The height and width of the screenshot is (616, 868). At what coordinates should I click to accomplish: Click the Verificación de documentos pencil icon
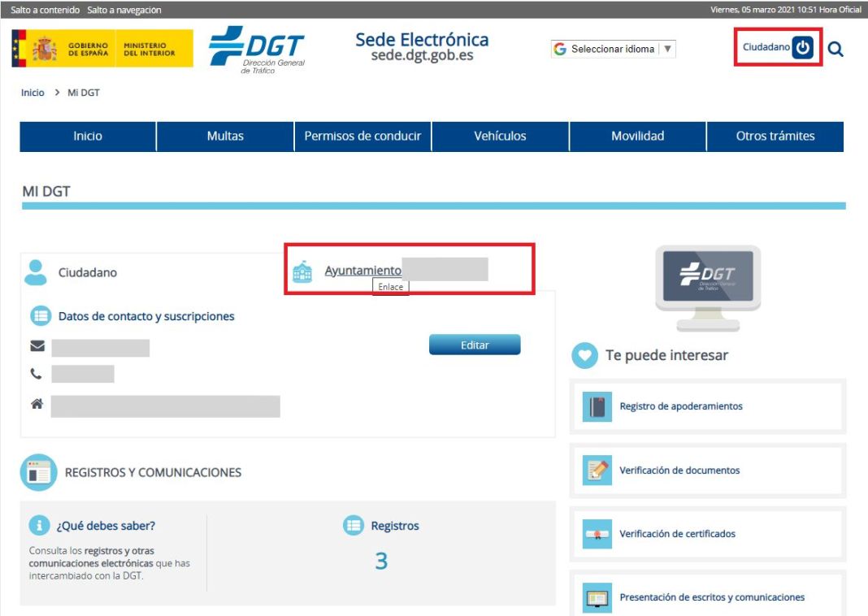pyautogui.click(x=597, y=471)
